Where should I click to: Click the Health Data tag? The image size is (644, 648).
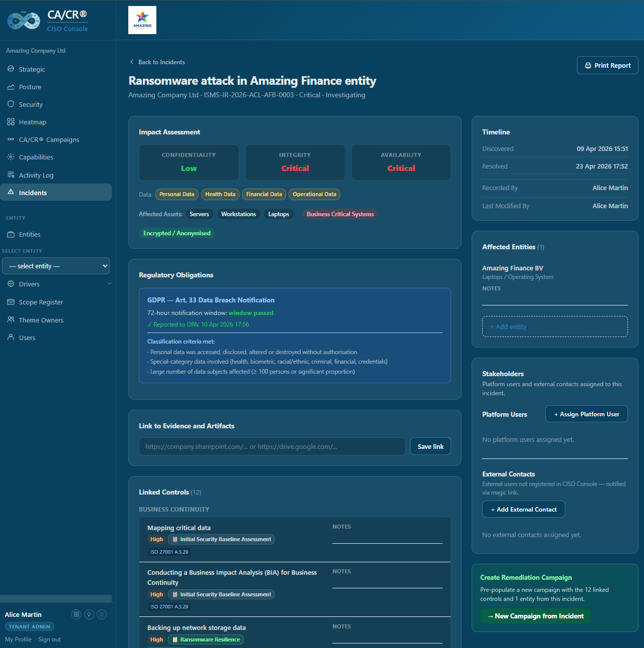pyautogui.click(x=220, y=194)
